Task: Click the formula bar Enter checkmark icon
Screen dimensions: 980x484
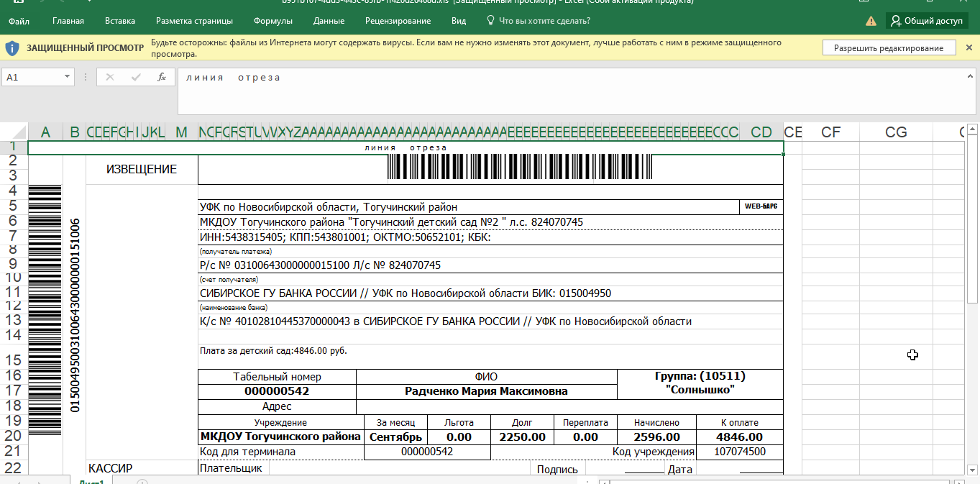Action: 136,77
